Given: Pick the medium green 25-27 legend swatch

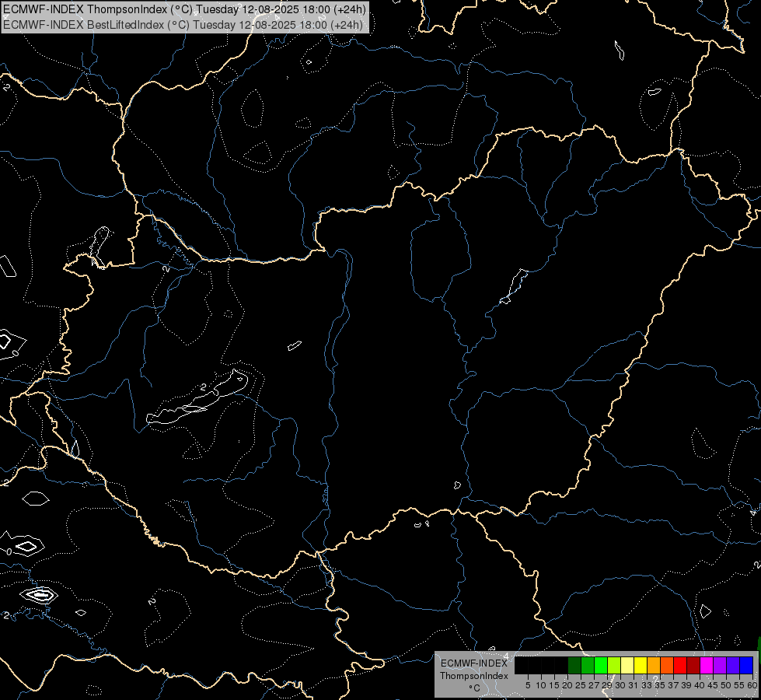Looking at the screenshot, I should [x=588, y=665].
